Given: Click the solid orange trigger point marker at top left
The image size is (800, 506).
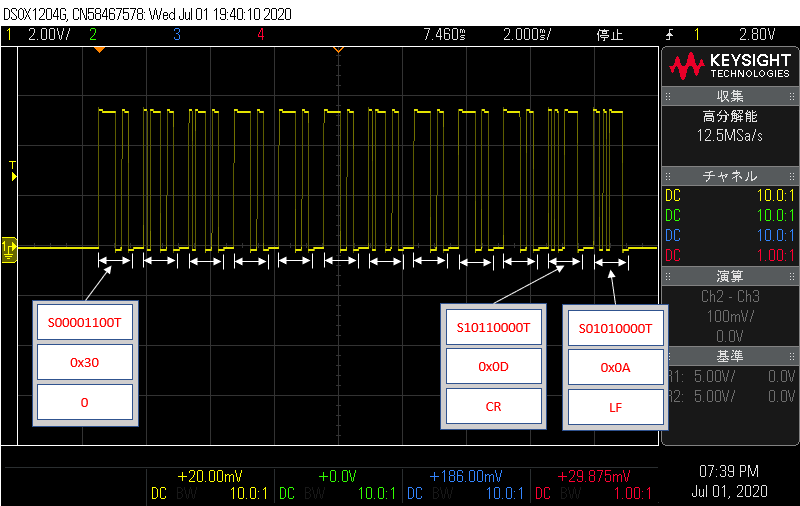Looking at the screenshot, I should (x=99, y=49).
